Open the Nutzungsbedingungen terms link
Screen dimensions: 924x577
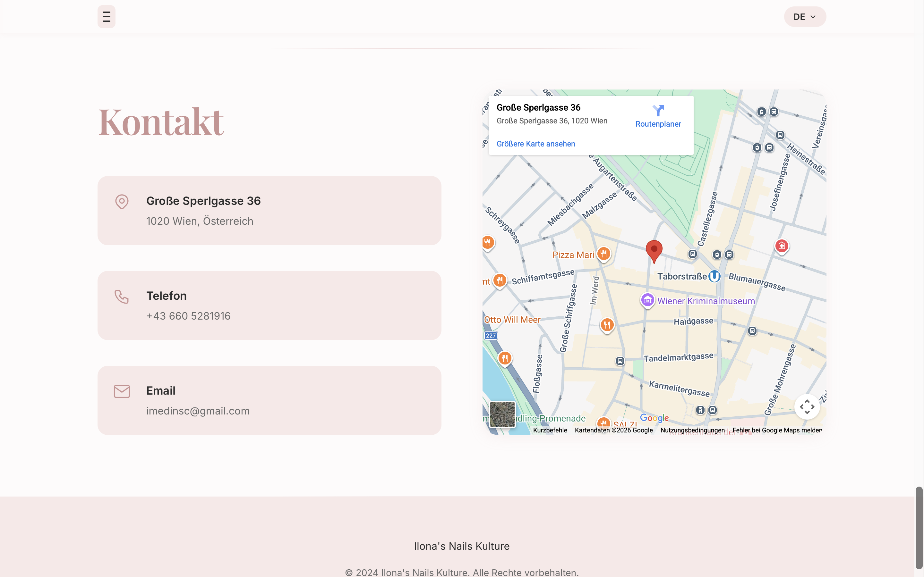pyautogui.click(x=692, y=430)
